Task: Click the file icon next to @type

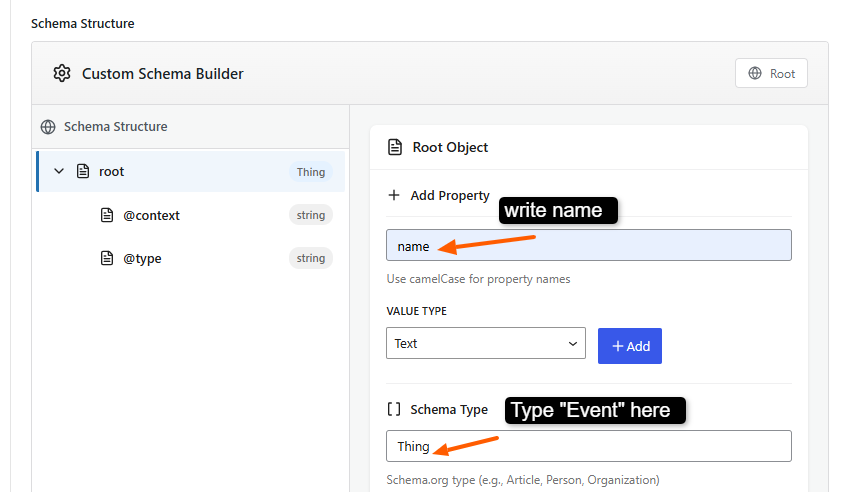Action: (107, 258)
